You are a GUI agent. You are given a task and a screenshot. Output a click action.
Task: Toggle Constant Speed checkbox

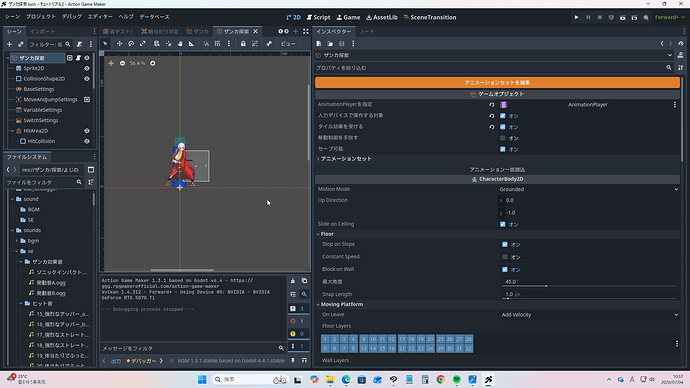pos(505,256)
